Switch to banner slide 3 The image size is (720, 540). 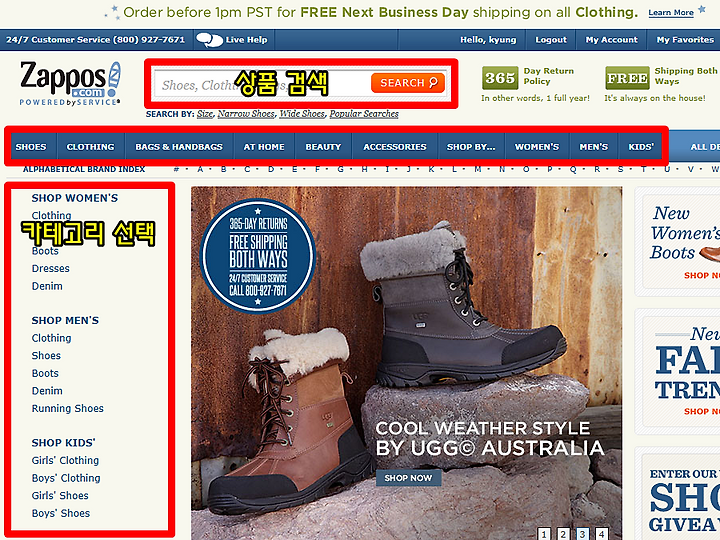click(x=582, y=534)
